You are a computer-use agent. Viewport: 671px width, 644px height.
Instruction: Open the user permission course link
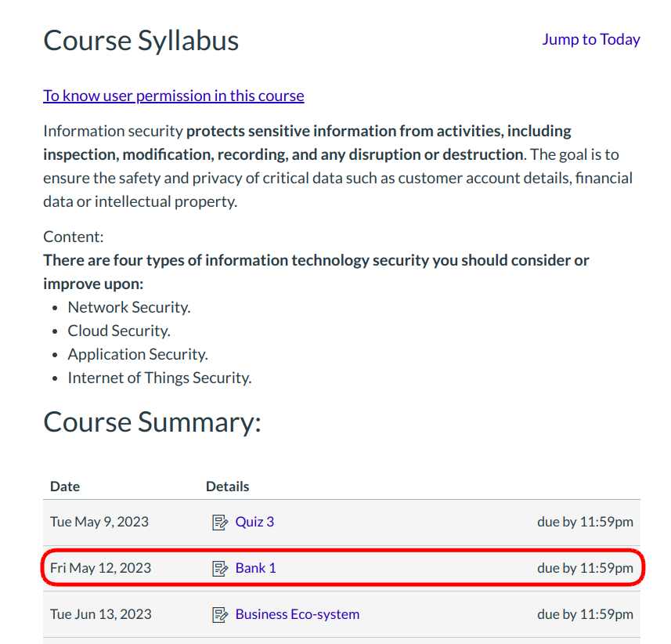(173, 96)
